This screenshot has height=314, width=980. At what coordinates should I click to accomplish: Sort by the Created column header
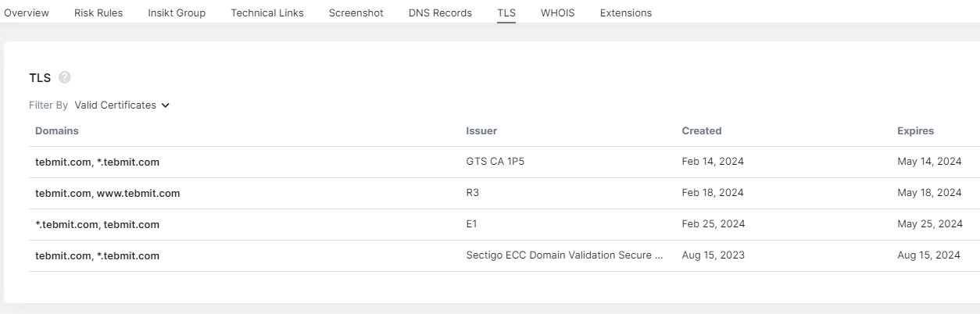(702, 131)
